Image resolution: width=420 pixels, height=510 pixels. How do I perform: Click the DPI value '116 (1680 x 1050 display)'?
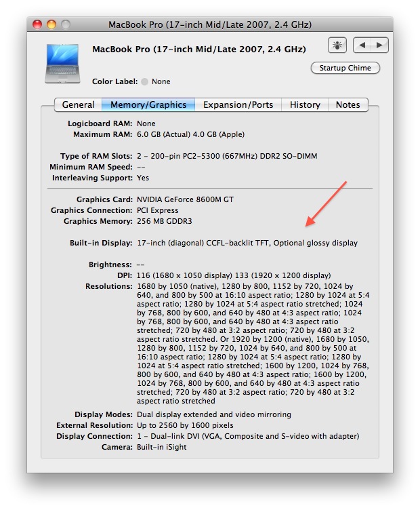tap(184, 275)
